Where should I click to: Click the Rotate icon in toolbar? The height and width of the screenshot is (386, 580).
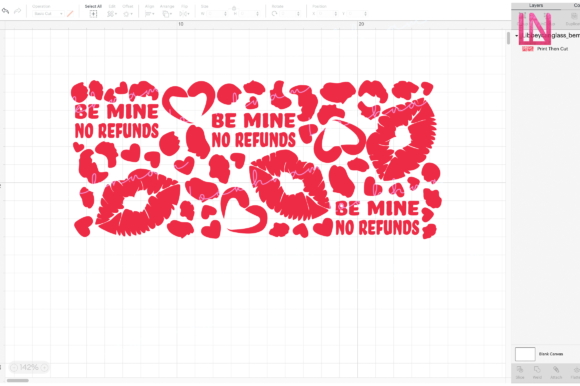click(x=274, y=14)
